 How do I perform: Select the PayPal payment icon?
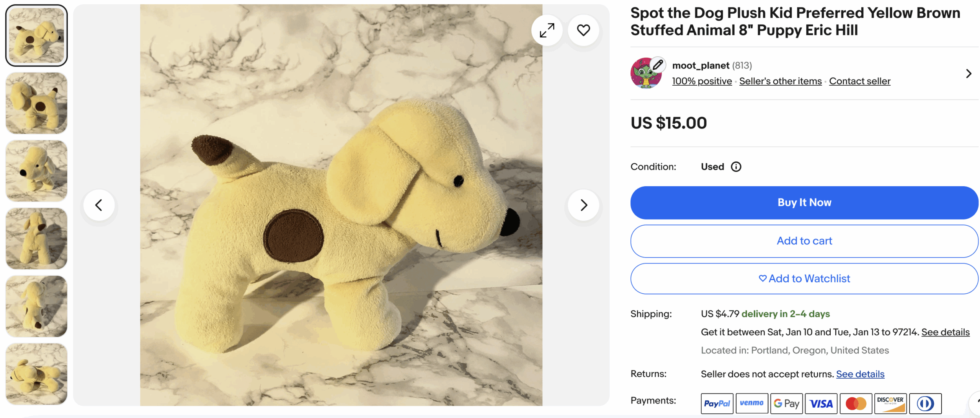tap(717, 403)
